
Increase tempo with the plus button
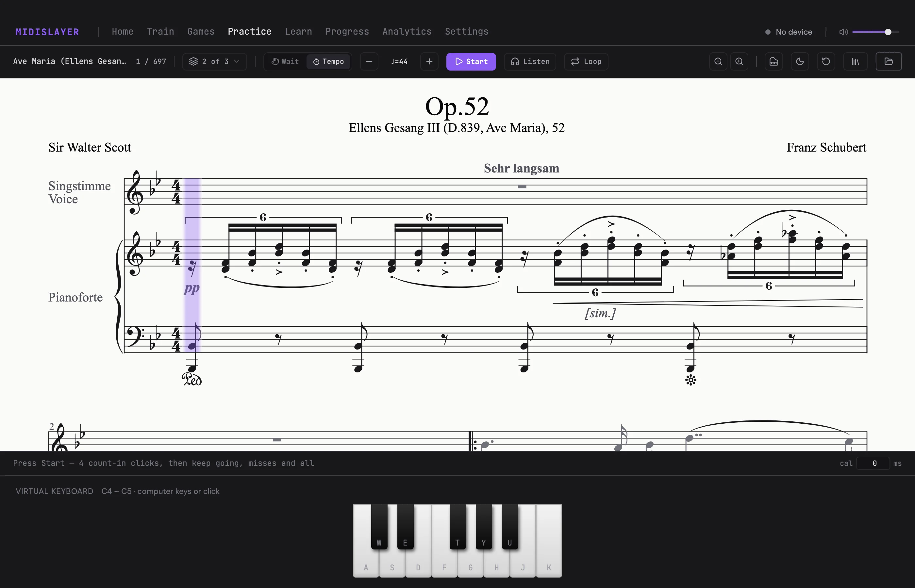tap(429, 61)
